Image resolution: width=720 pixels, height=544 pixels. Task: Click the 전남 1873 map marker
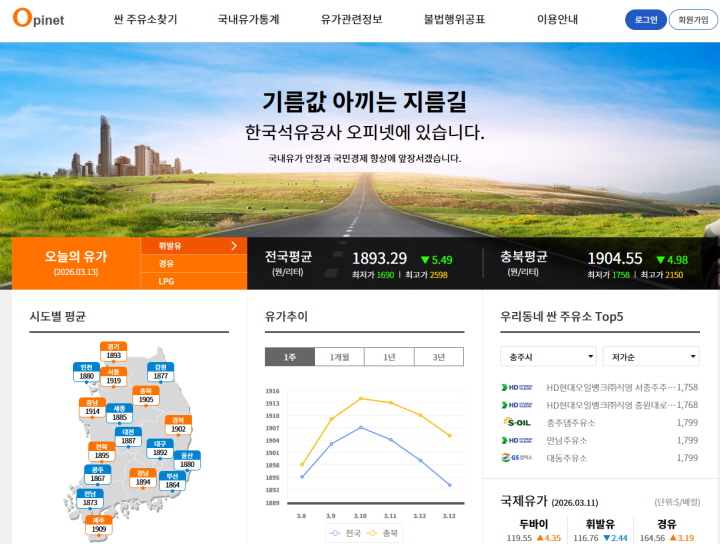pos(90,498)
